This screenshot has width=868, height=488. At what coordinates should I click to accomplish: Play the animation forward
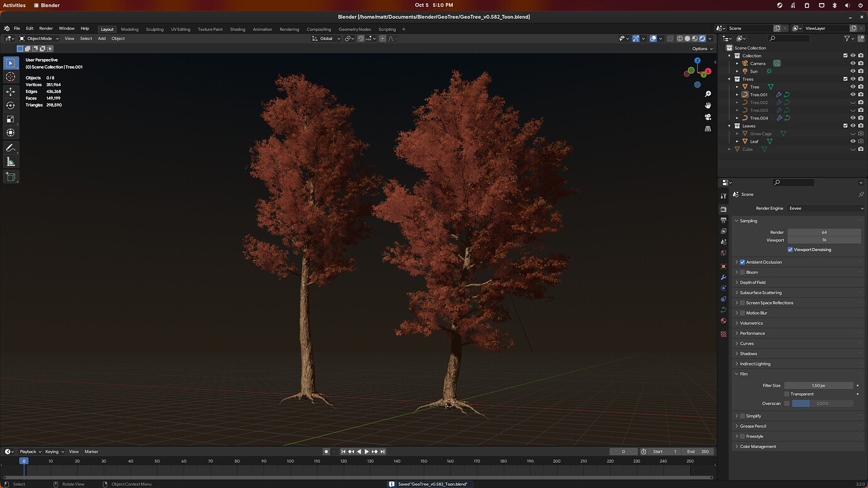[x=367, y=452]
